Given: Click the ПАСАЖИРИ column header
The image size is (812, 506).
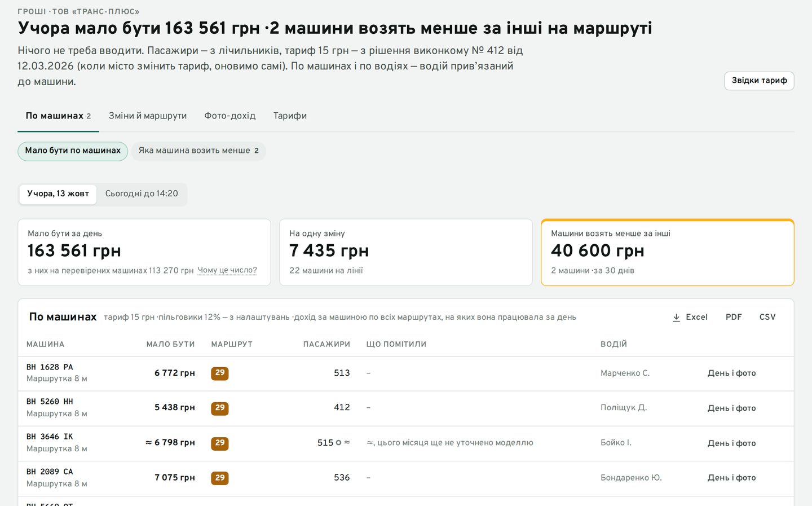Looking at the screenshot, I should tap(326, 344).
